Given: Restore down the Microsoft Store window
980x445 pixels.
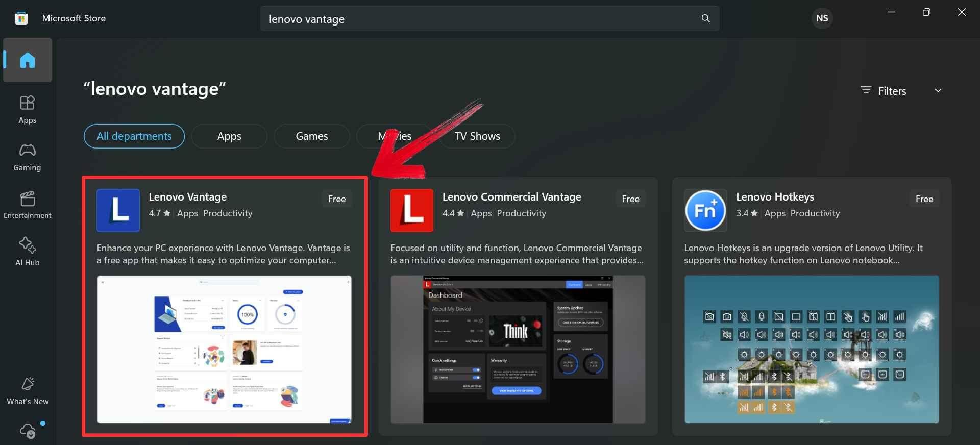Looking at the screenshot, I should [x=926, y=12].
